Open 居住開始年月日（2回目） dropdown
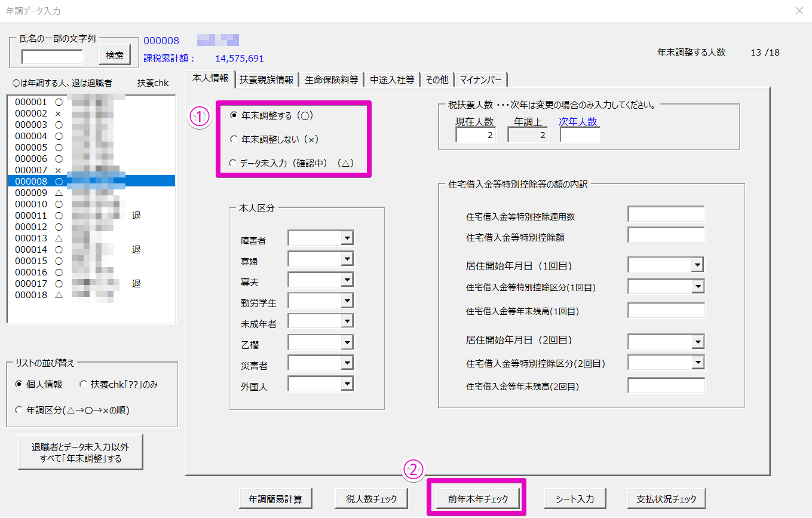This screenshot has height=518, width=812. click(697, 342)
